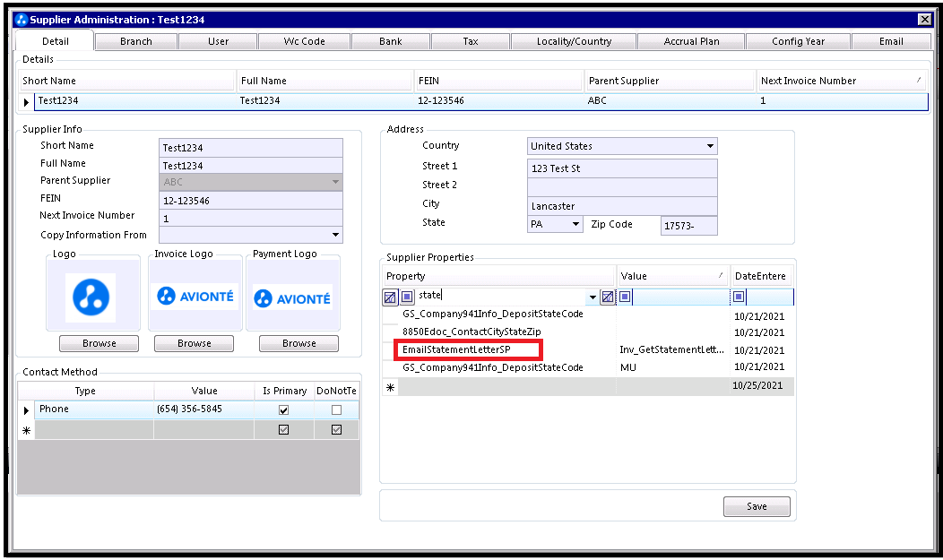Click Browse under the Logo image

click(x=99, y=343)
